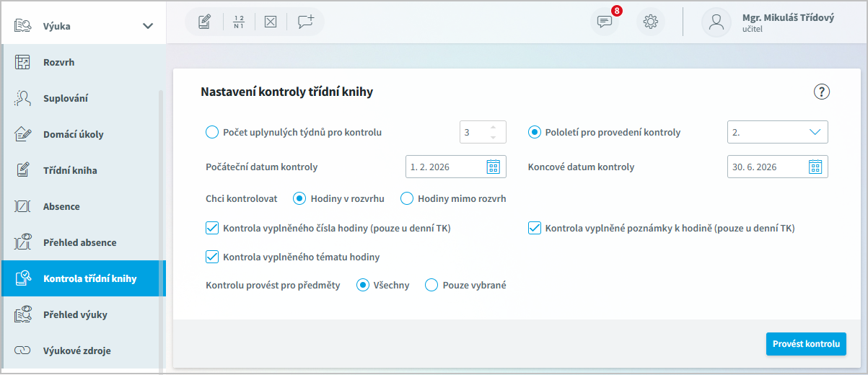This screenshot has width=868, height=375.
Task: Click the user avatar icon
Action: pos(716,22)
